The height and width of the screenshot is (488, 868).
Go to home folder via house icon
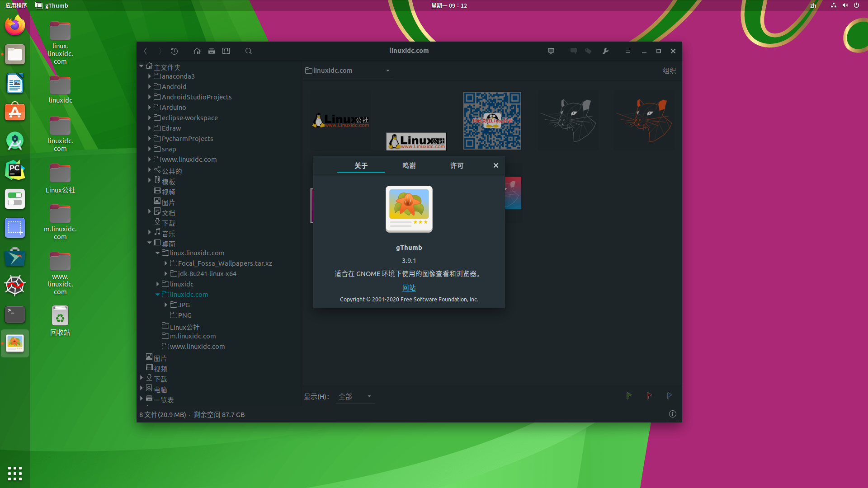point(197,51)
